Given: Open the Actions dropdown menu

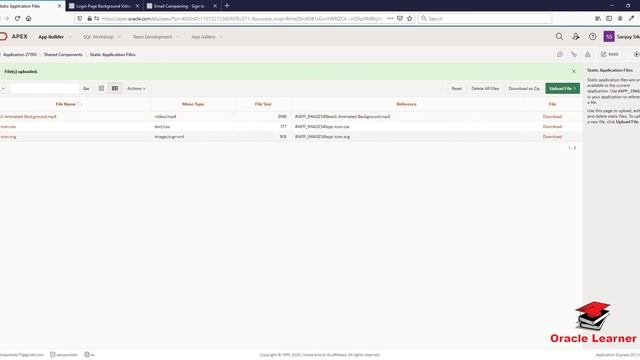Looking at the screenshot, I should tap(136, 89).
